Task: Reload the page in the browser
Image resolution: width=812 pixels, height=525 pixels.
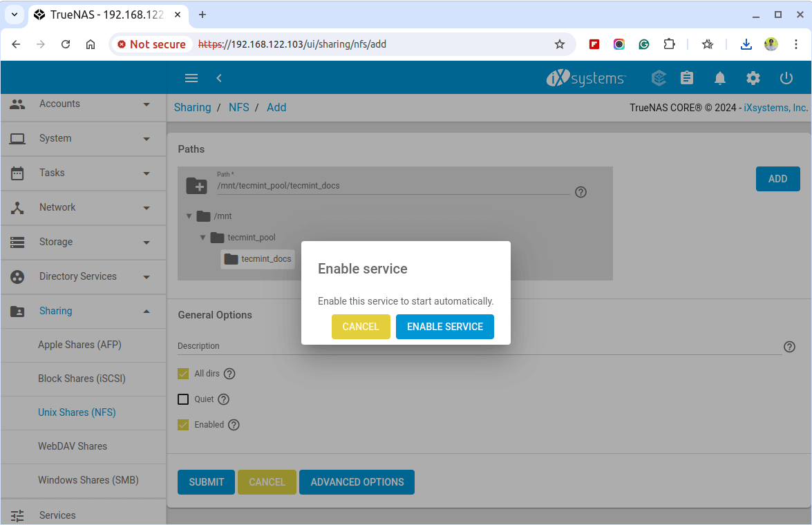Action: pyautogui.click(x=65, y=44)
